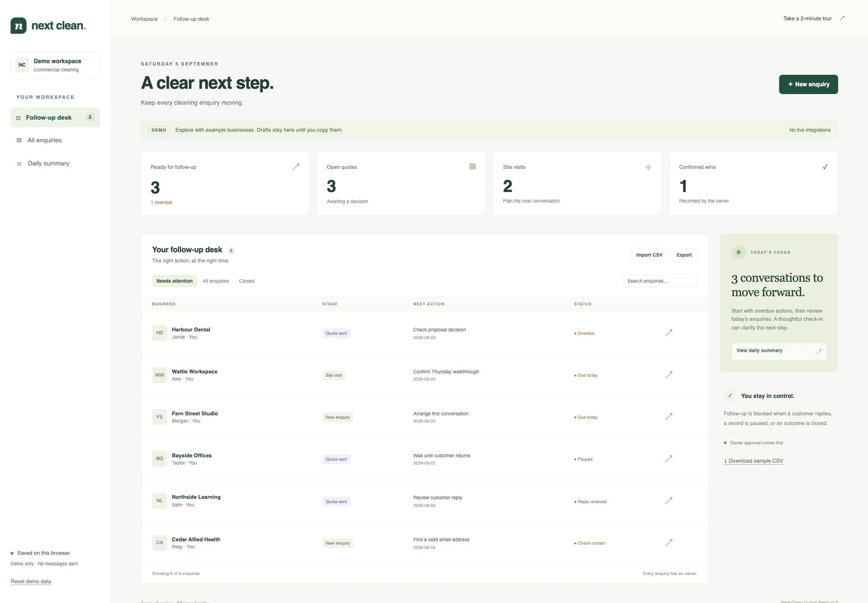Click Reset demo data link
The image size is (868, 603).
point(31,581)
